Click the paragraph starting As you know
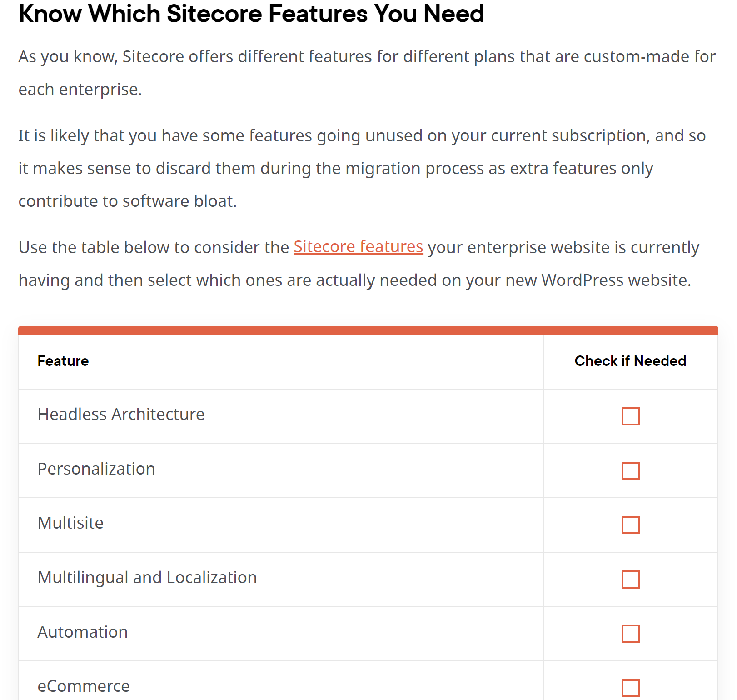Image resolution: width=737 pixels, height=700 pixels. pos(366,57)
